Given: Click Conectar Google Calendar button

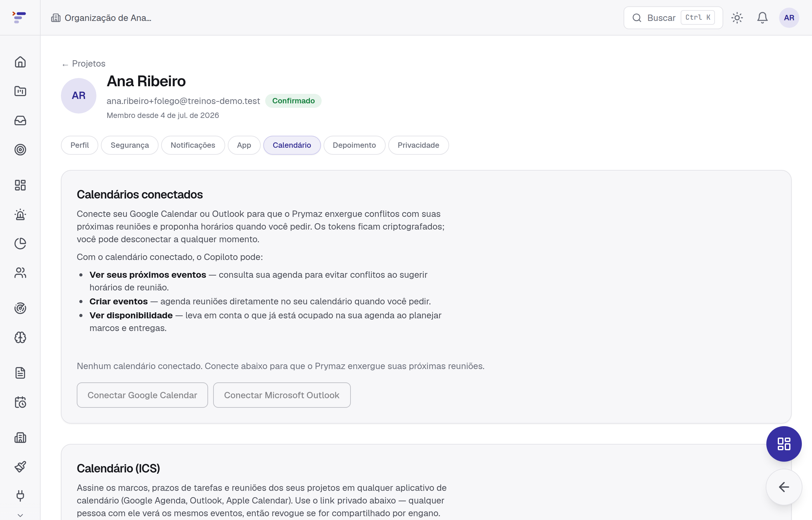Looking at the screenshot, I should pyautogui.click(x=142, y=395).
